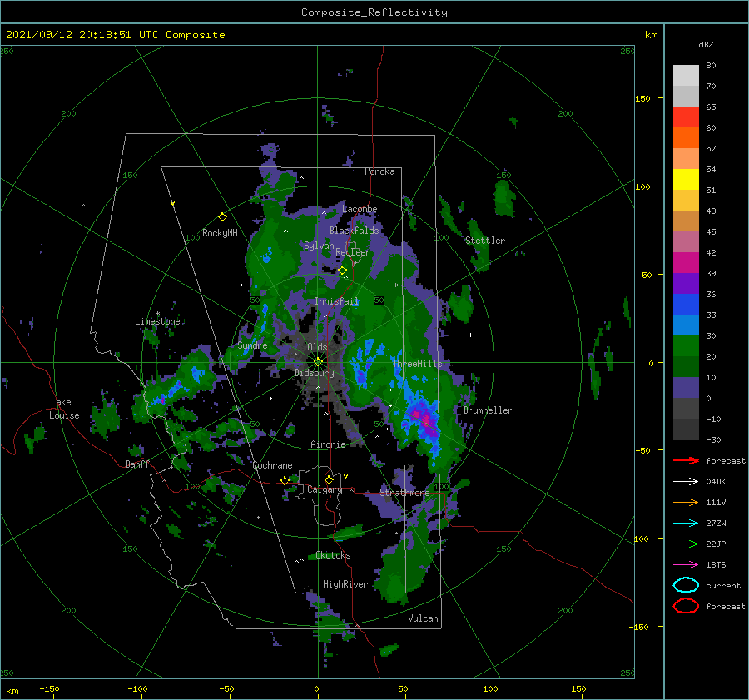Click the -150 tick on bottom axis

(x=49, y=688)
